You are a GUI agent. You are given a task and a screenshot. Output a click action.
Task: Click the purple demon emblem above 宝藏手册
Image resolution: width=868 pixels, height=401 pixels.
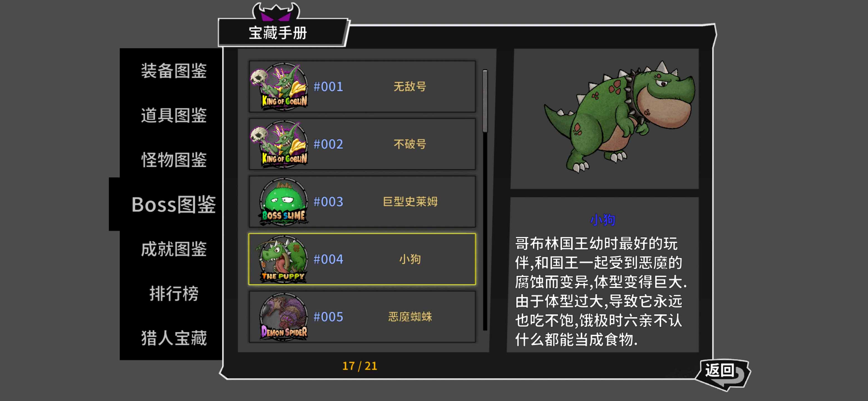pyautogui.click(x=276, y=11)
